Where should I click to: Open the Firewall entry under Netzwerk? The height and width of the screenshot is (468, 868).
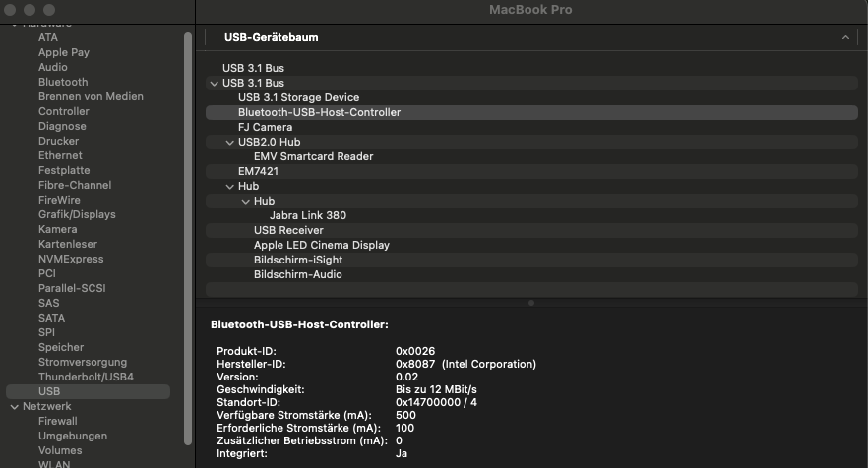[58, 421]
